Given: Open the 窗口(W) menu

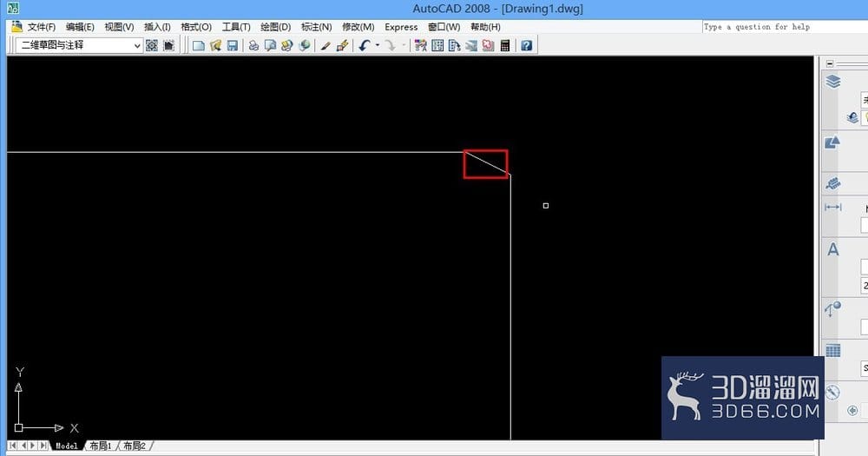Looking at the screenshot, I should (x=444, y=27).
